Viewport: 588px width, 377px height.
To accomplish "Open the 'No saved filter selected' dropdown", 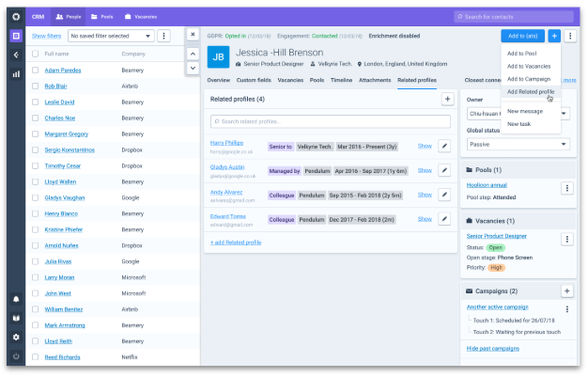I will tap(110, 36).
